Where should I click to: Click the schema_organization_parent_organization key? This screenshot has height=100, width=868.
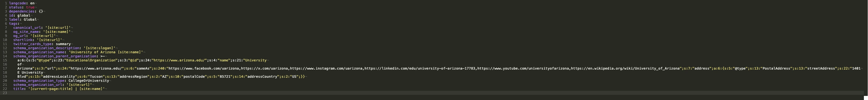click(x=55, y=56)
